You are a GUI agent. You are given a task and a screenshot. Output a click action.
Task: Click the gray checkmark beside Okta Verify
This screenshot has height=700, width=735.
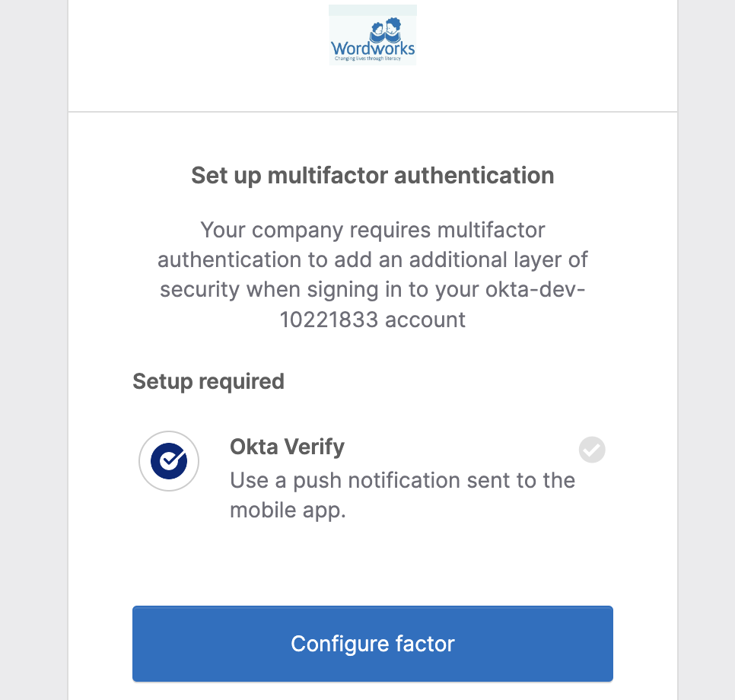tap(592, 450)
